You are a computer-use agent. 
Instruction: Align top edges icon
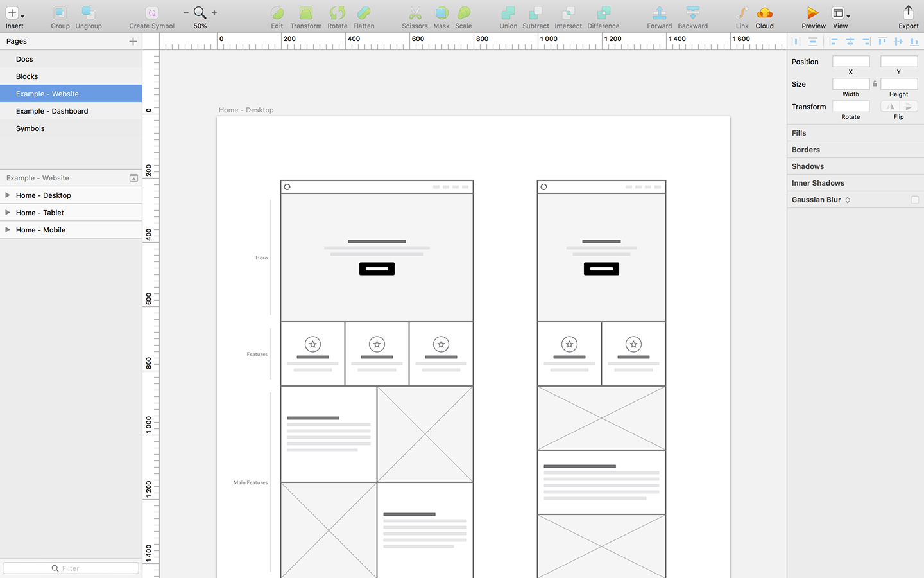coord(882,41)
